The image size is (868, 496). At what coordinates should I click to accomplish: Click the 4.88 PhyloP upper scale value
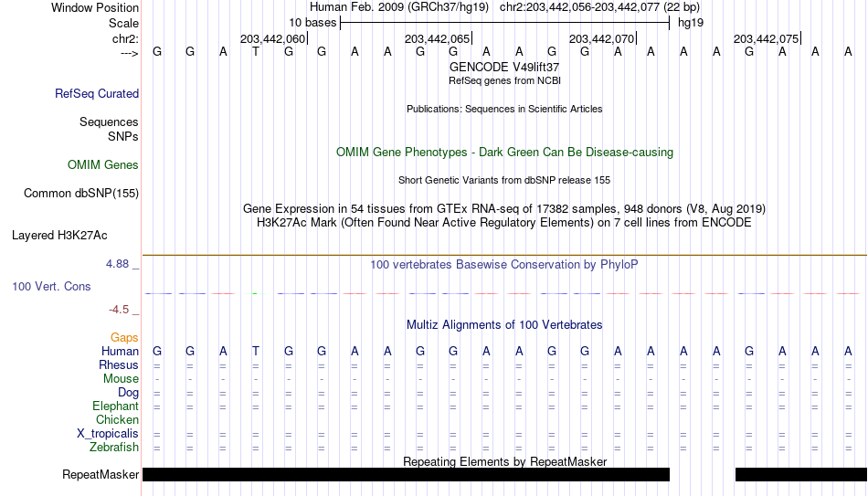pyautogui.click(x=117, y=264)
